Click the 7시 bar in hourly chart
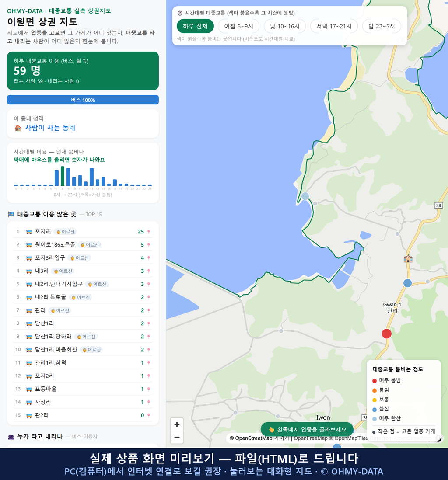The width and height of the screenshot is (448, 480). coord(57,178)
